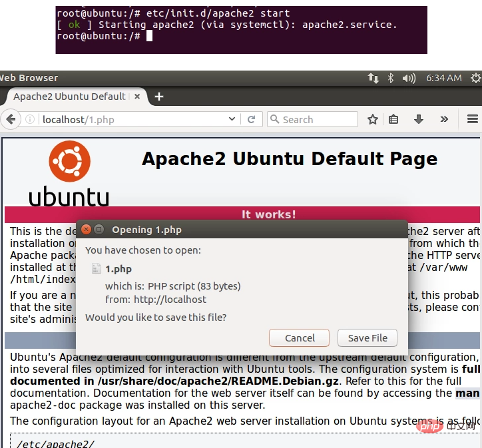482x448 pixels.
Task: Show bookmarks list icon
Action: [x=393, y=119]
